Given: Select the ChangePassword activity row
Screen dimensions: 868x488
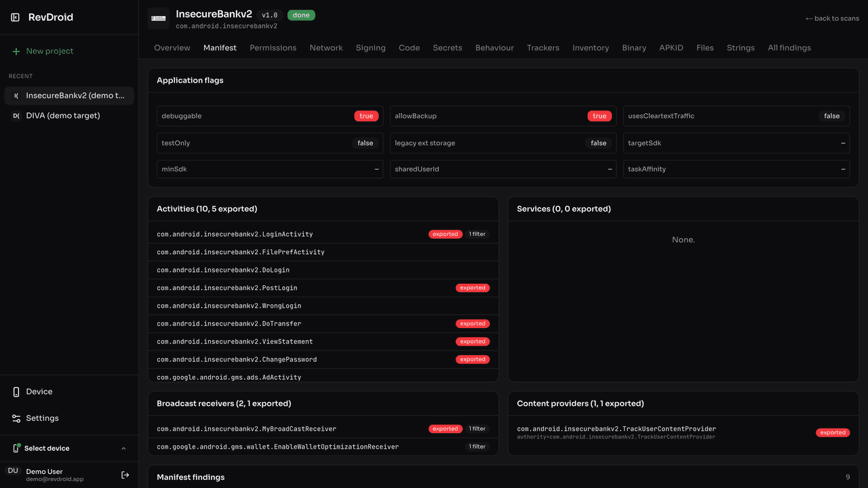Looking at the screenshot, I should (323, 360).
